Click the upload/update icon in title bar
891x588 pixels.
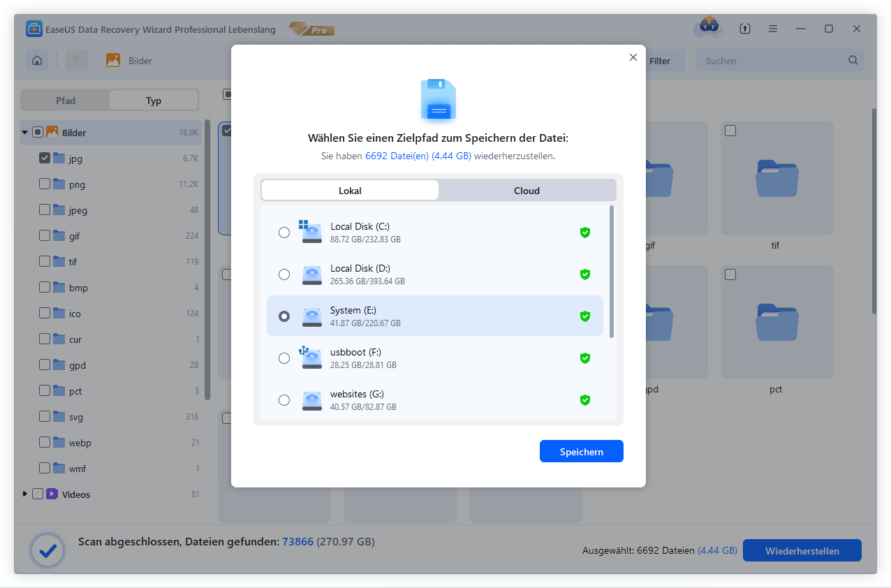tap(745, 29)
